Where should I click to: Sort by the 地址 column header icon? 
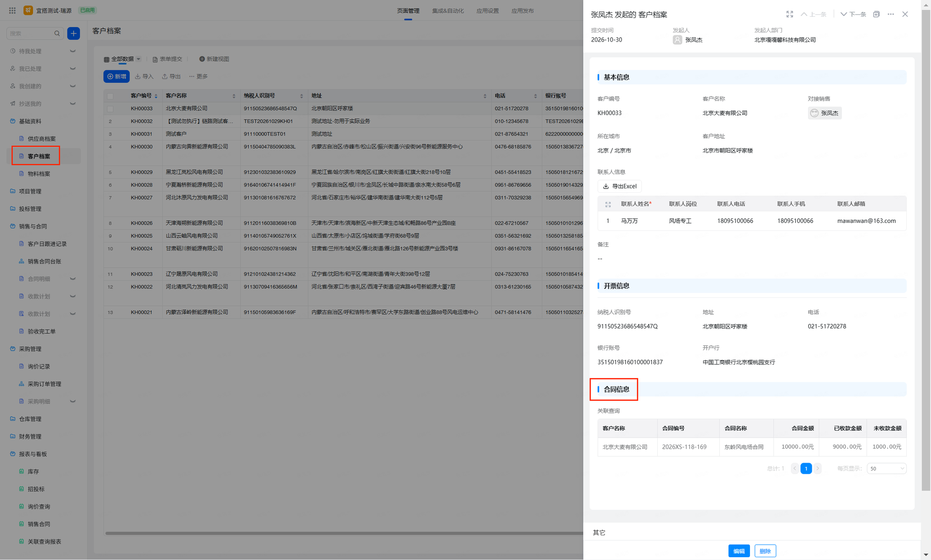485,96
